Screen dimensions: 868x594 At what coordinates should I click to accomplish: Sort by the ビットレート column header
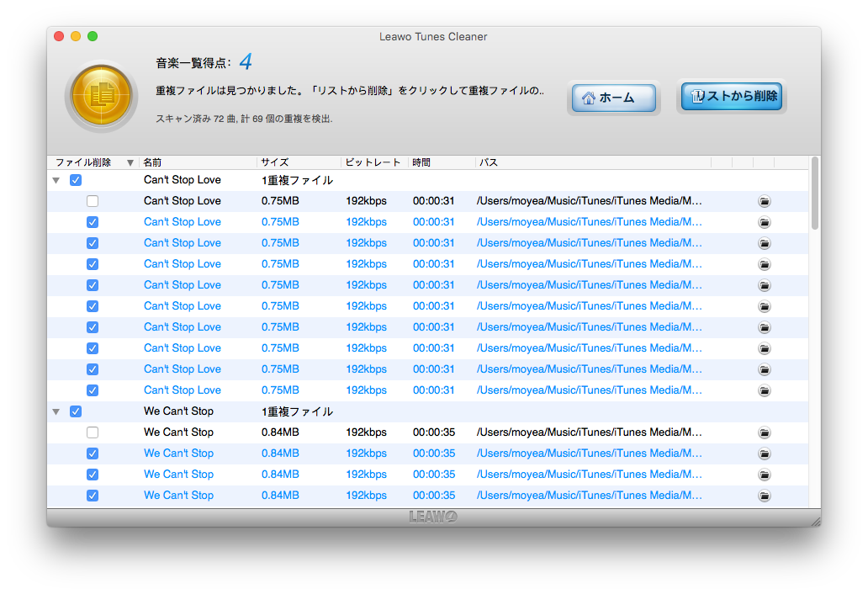373,162
